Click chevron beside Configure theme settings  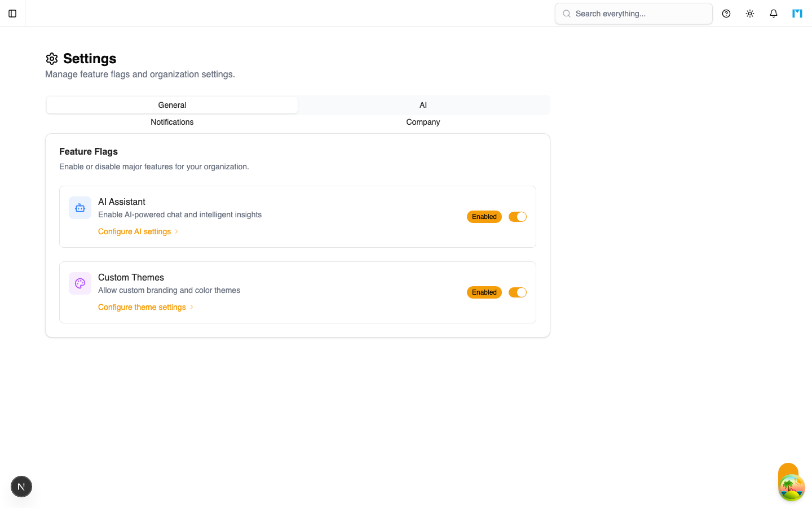(192, 307)
